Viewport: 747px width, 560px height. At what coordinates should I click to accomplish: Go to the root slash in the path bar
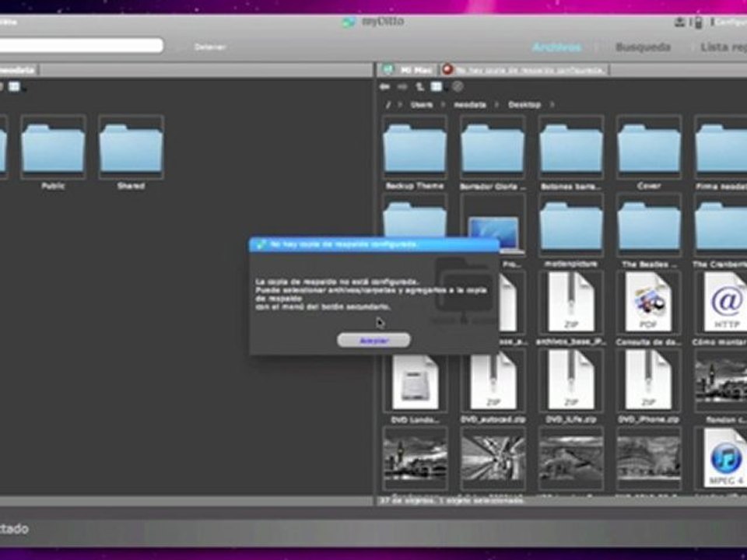point(388,104)
